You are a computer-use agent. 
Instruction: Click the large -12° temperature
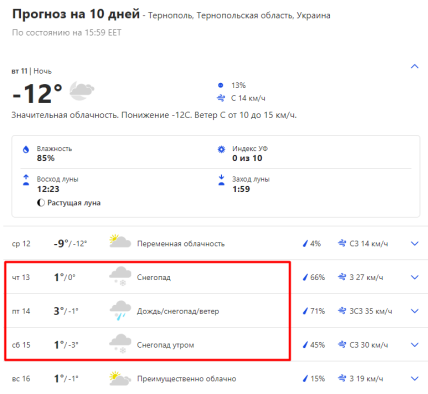(37, 93)
